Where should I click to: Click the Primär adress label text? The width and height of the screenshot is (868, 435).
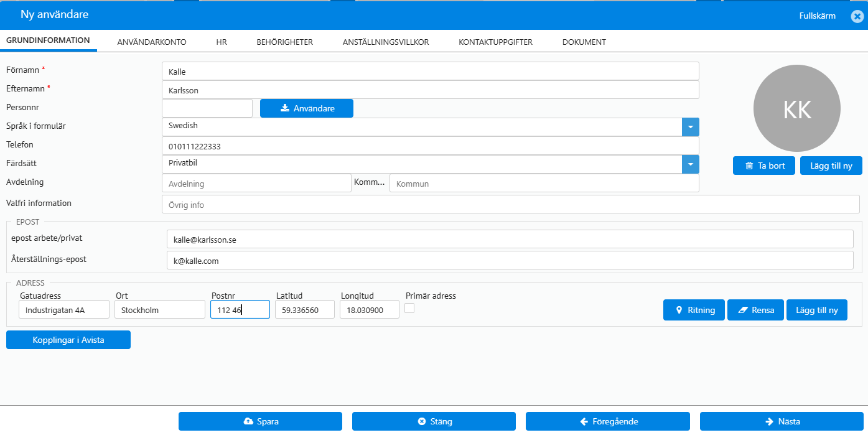(x=431, y=296)
